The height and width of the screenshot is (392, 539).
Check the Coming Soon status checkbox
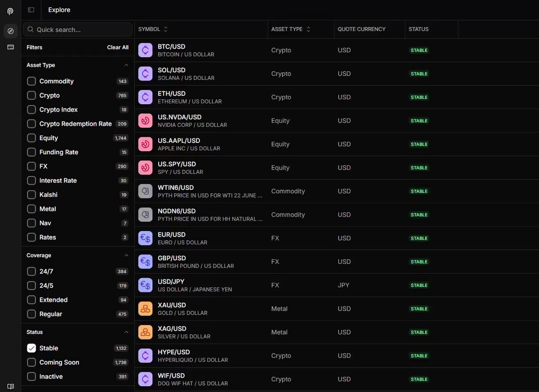[31, 362]
